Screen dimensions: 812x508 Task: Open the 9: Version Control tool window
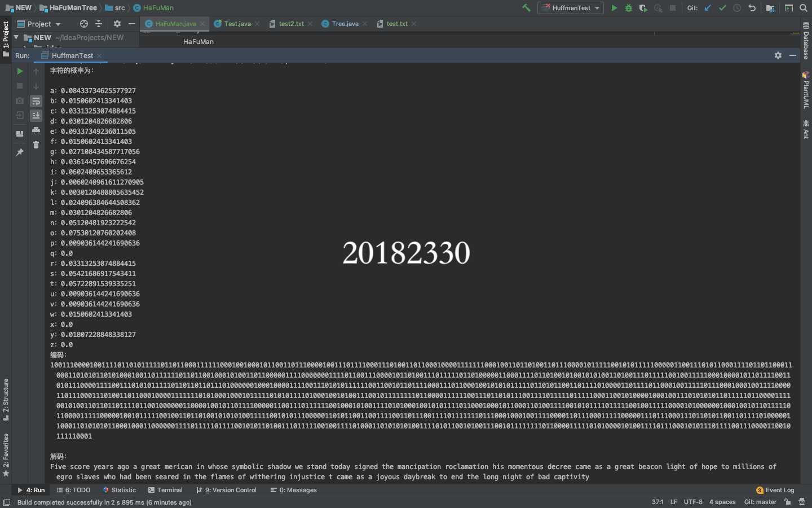(226, 490)
